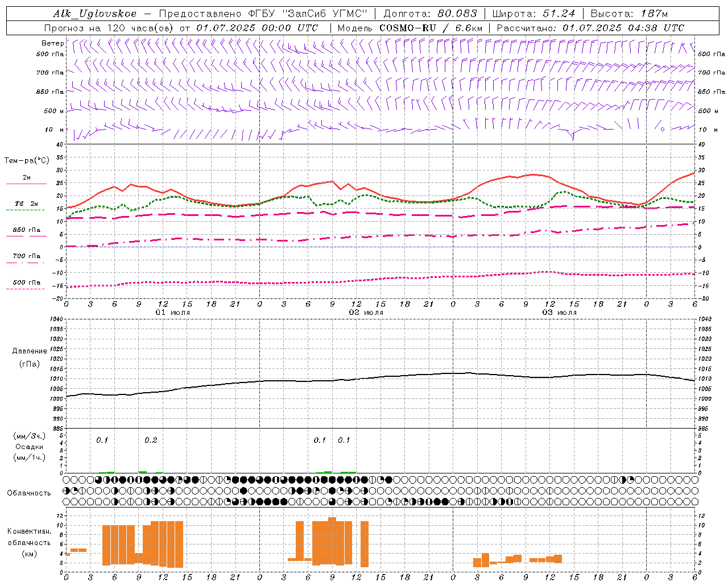Click the left-side 10 м wind level label
This screenshot has height=582, width=728.
tap(55, 130)
